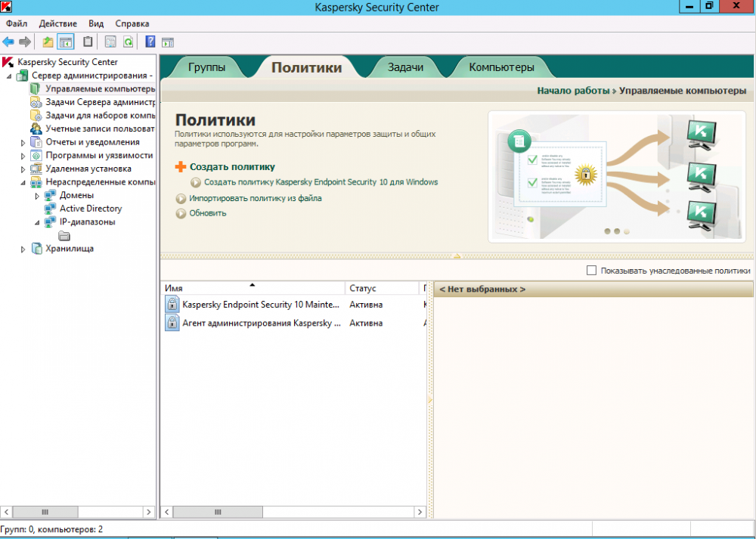Switch to the Задачи tab

405,67
